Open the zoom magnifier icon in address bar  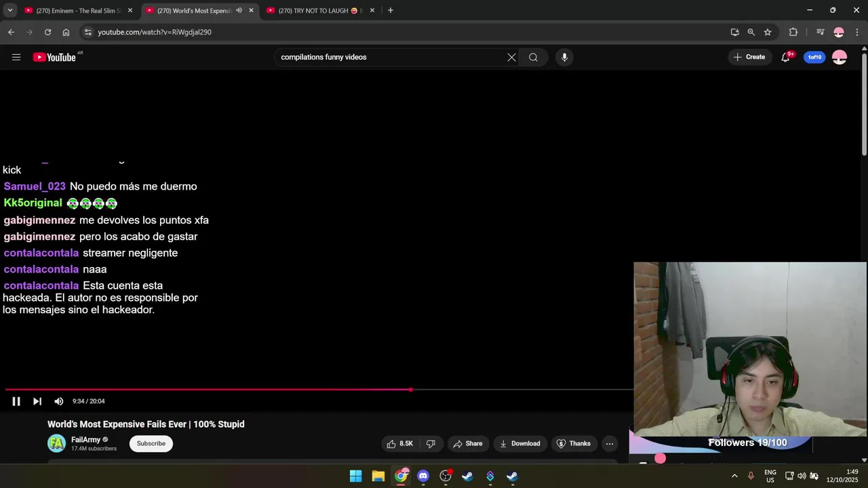[751, 32]
